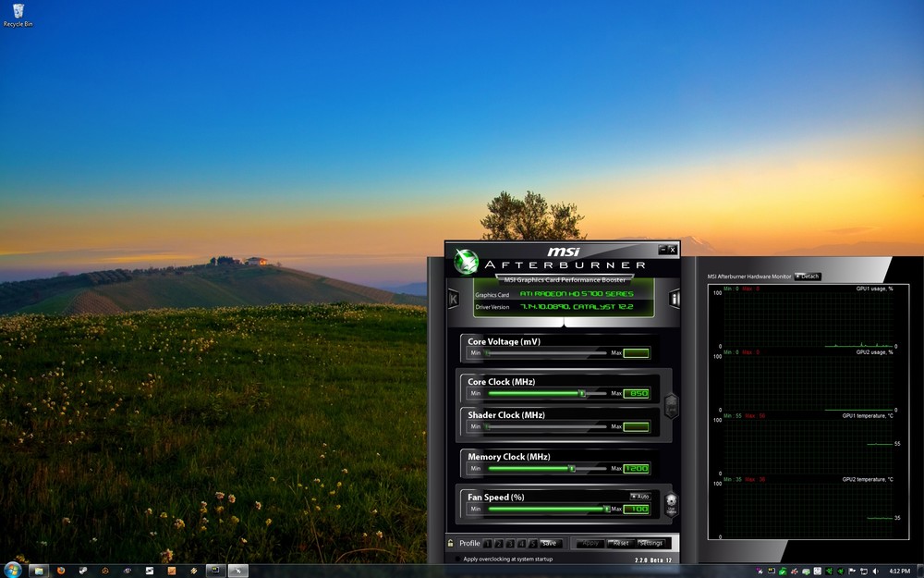Click the taskbar icon left of the white S icon

[x=128, y=571]
